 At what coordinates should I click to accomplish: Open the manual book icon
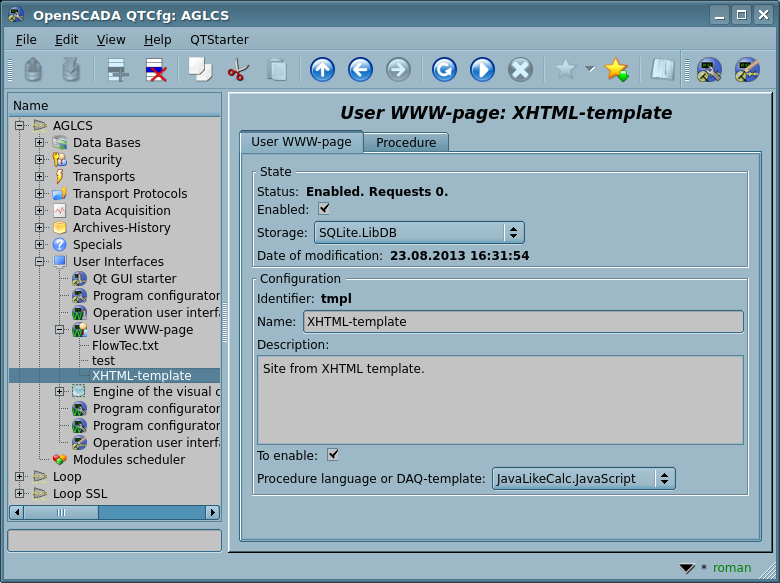click(x=662, y=70)
